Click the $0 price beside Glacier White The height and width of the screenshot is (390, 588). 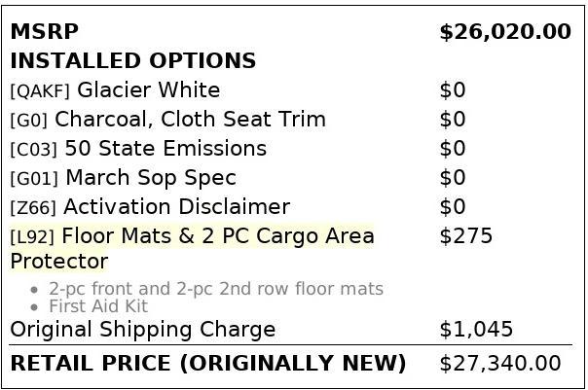[x=453, y=90]
